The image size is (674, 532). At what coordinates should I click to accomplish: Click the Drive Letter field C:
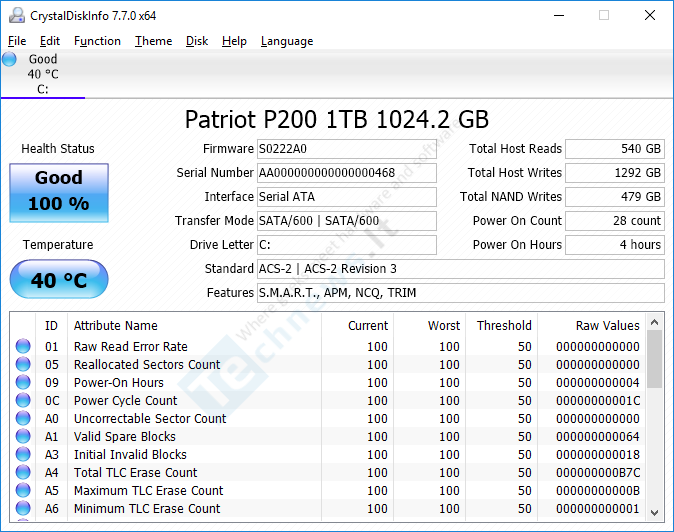point(346,245)
